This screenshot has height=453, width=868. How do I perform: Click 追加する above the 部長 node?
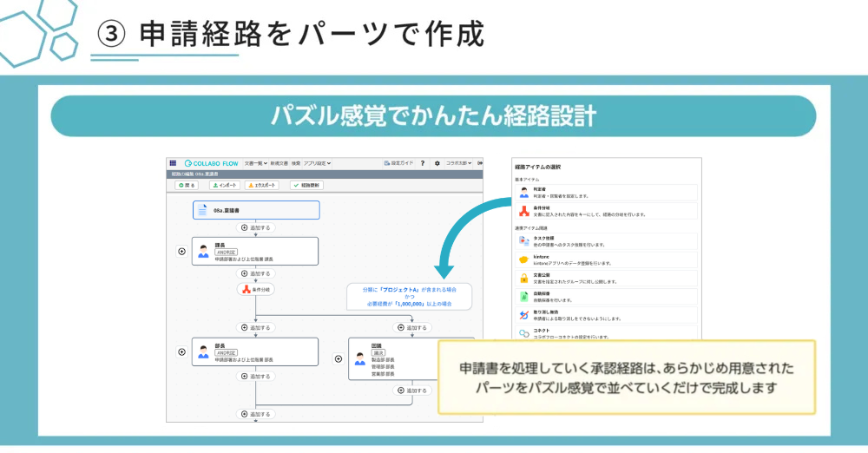click(256, 328)
